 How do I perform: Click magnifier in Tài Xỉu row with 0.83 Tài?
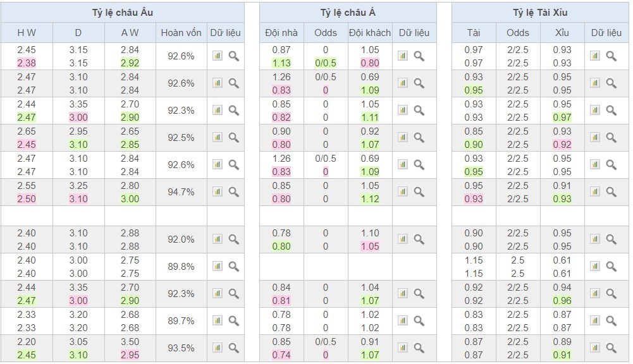(x=611, y=321)
